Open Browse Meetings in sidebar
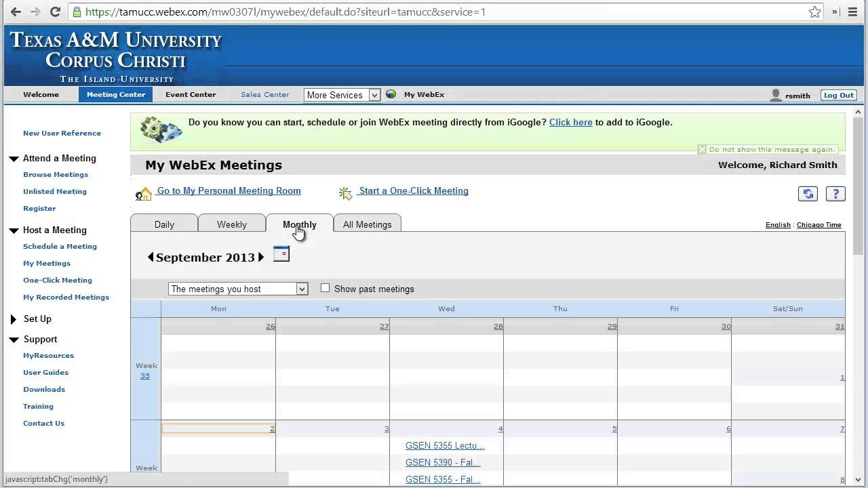 56,175
